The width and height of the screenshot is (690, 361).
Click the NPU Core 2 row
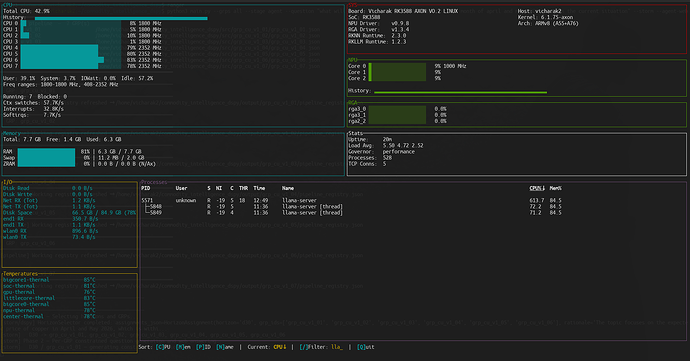(x=394, y=78)
